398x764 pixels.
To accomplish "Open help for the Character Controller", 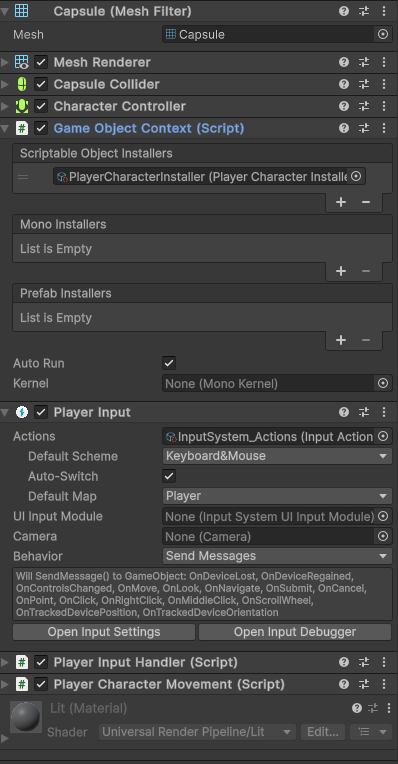I will [x=344, y=106].
